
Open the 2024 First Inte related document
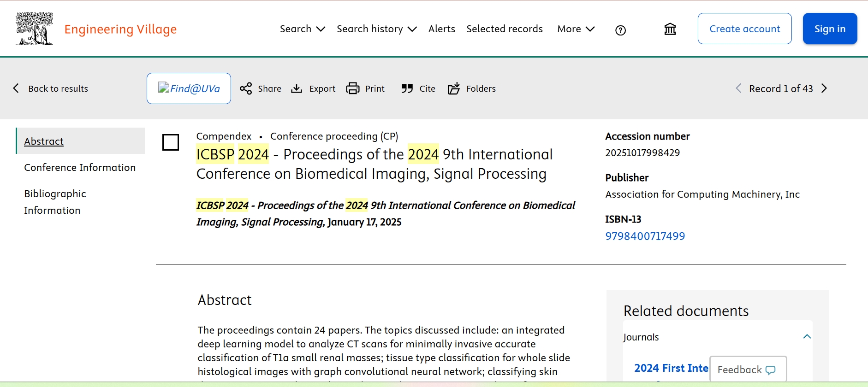[x=671, y=368]
